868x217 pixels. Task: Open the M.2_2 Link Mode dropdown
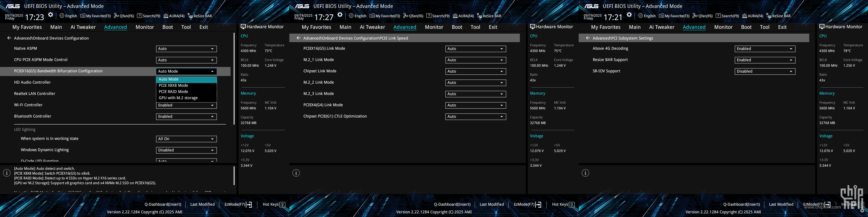(x=476, y=83)
